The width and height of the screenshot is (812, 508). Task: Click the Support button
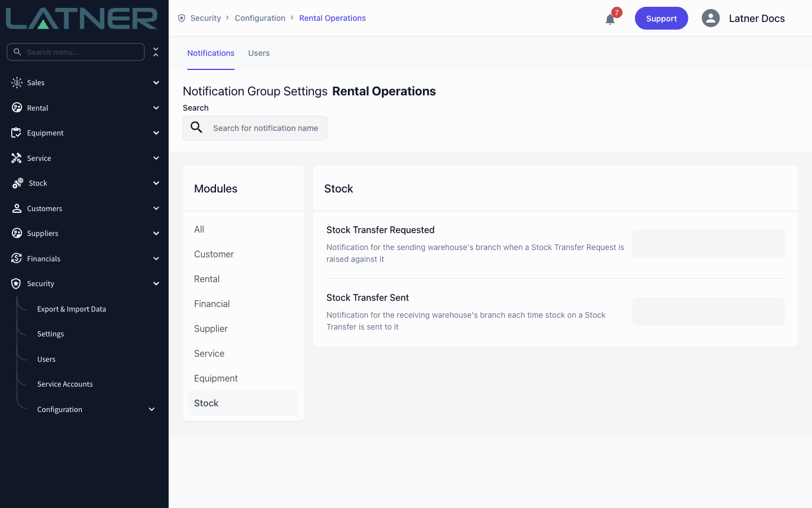coord(661,18)
